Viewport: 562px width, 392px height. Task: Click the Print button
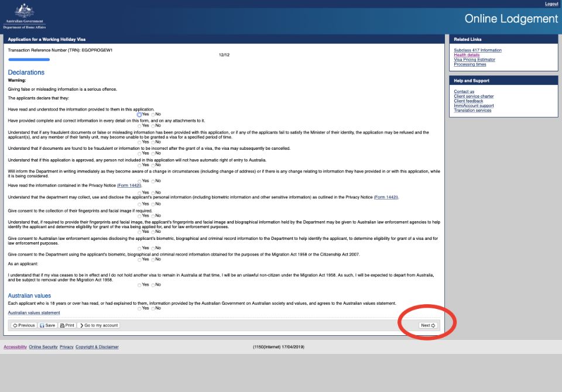click(67, 325)
